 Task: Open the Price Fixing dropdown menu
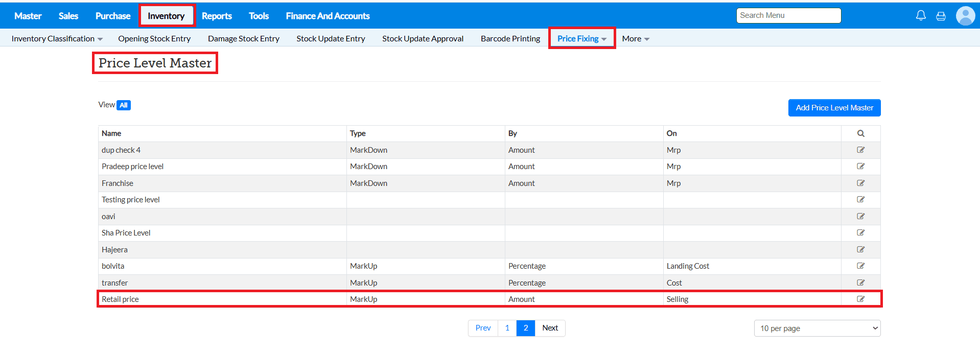tap(581, 39)
